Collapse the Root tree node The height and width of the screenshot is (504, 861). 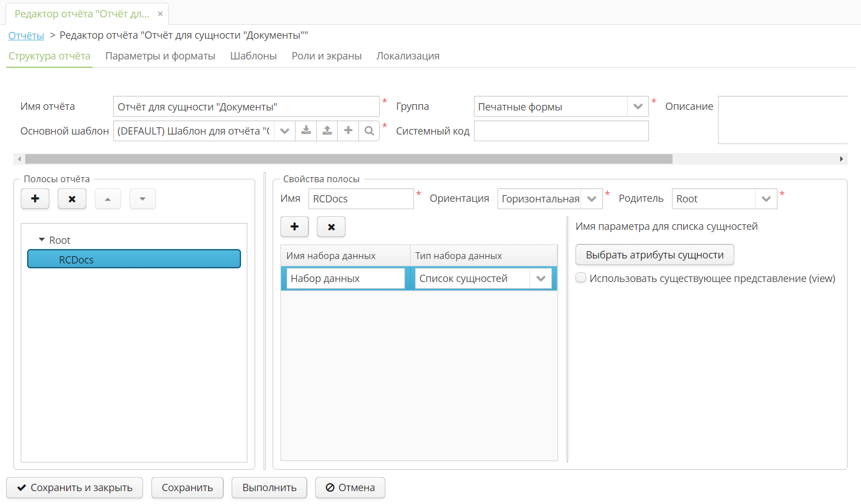tap(42, 240)
